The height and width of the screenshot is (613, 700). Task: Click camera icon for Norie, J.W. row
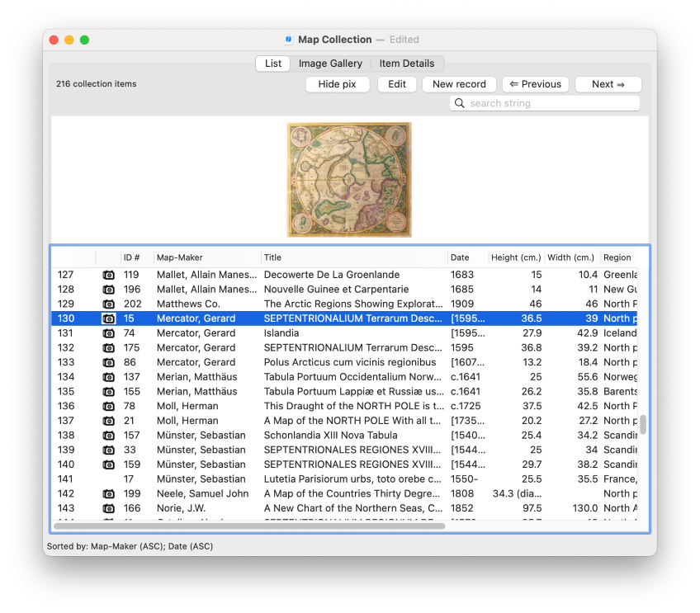pyautogui.click(x=108, y=508)
